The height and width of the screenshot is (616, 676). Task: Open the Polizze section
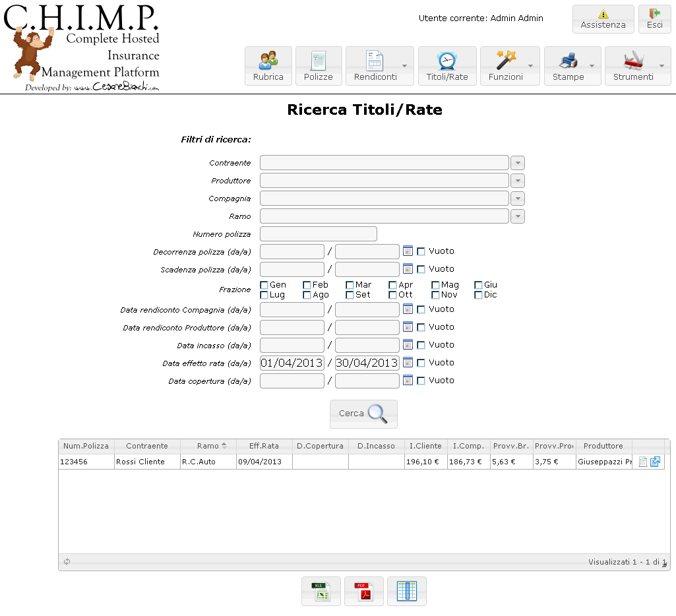click(318, 66)
